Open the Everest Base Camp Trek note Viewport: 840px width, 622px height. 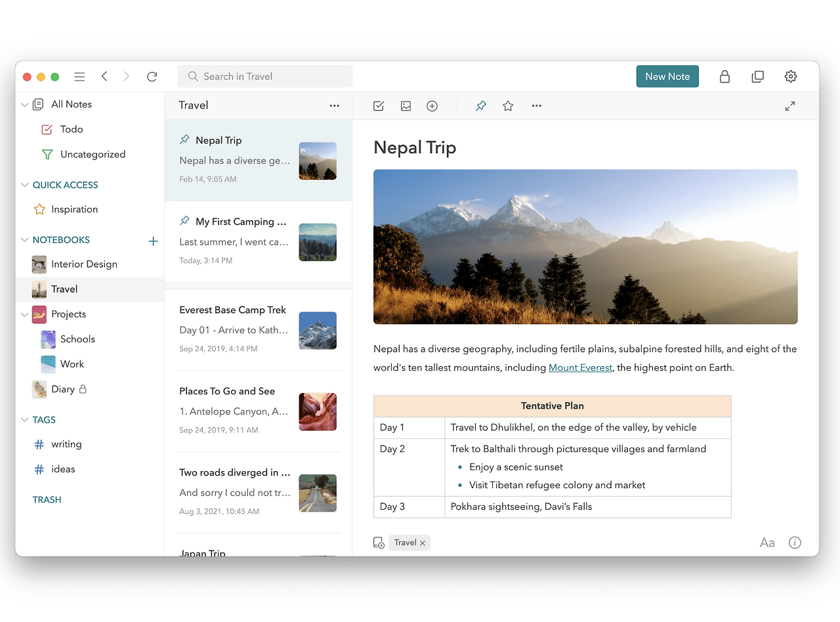pos(259,330)
